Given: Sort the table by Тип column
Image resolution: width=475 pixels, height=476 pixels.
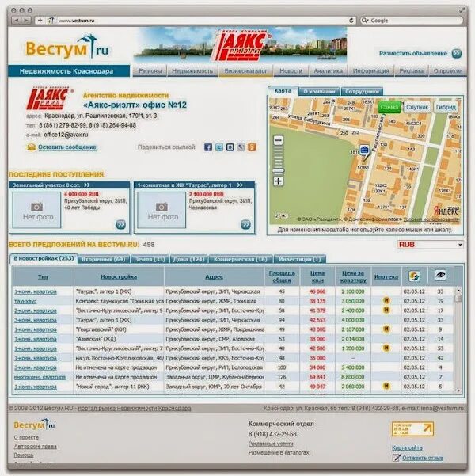Looking at the screenshot, I should pyautogui.click(x=43, y=277).
